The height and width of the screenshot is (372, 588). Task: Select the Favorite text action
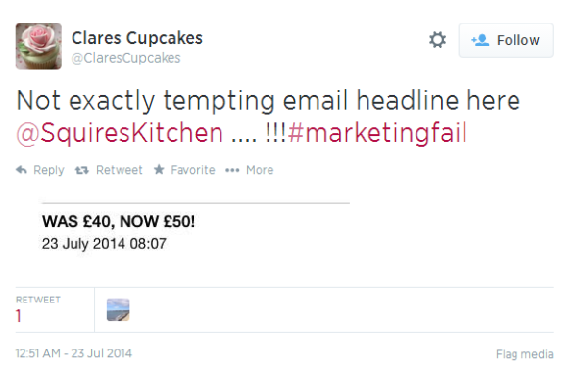tap(193, 170)
